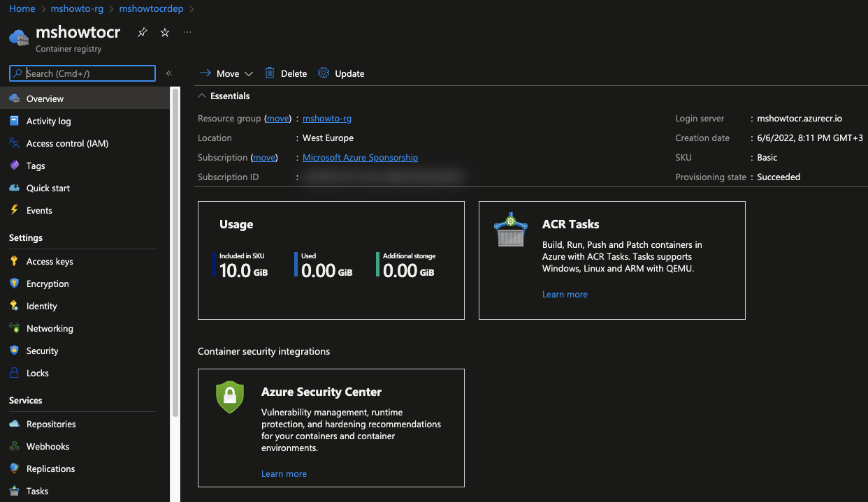868x502 pixels.
Task: Open Replications via its globe icon
Action: [x=14, y=468]
